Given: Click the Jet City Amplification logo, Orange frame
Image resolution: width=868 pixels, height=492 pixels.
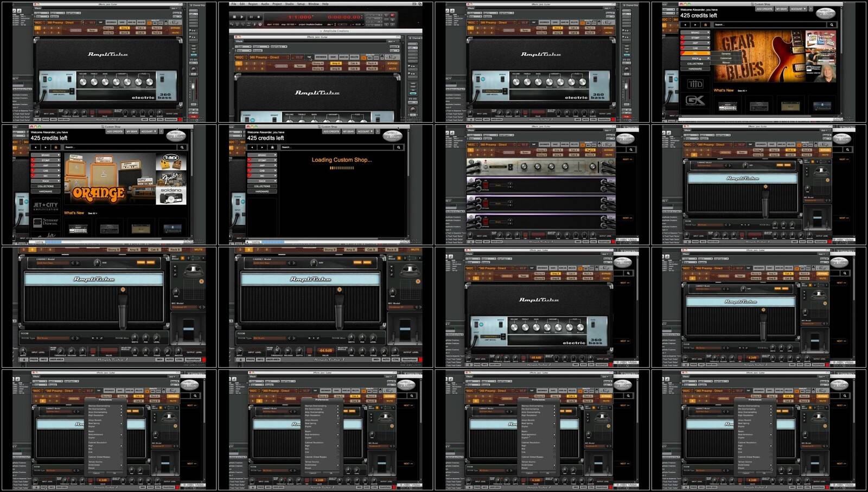Looking at the screenshot, I should (46, 206).
